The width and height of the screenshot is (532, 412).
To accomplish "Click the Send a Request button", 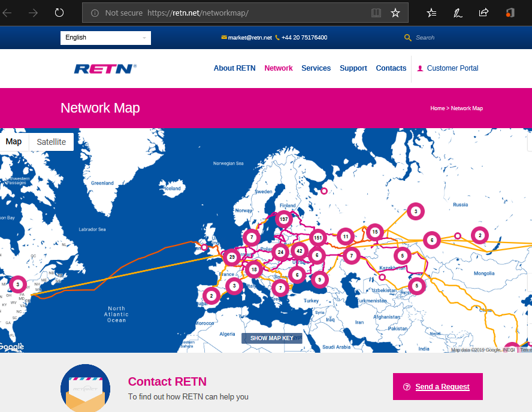I will coord(437,387).
